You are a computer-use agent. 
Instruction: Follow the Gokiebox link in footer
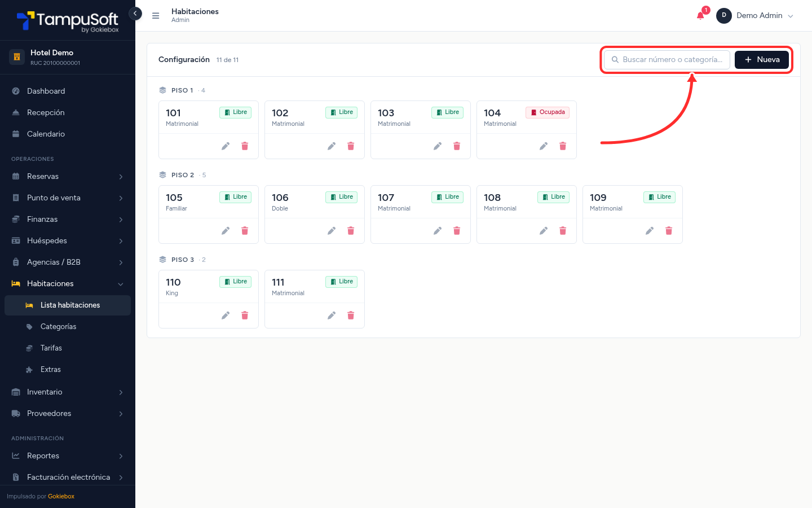[x=61, y=497]
